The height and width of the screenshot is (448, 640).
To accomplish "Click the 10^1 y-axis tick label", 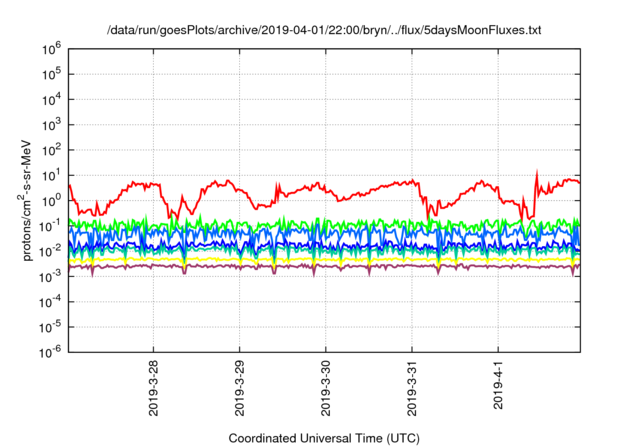I will coord(51,175).
